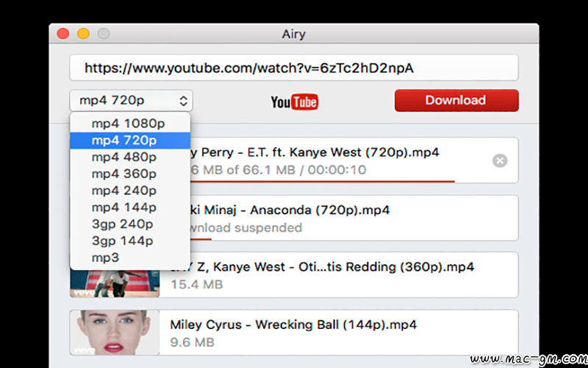Click the 'of 66.1 MB / 00:00:10' status text

(x=296, y=170)
